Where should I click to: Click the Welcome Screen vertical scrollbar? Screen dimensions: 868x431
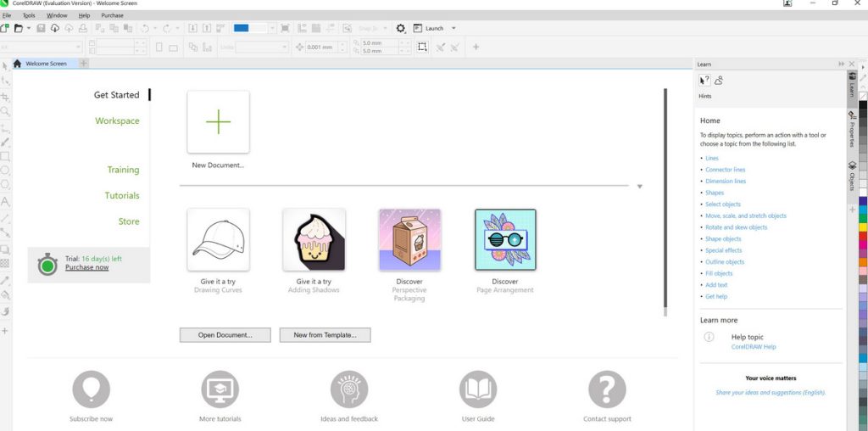point(665,202)
